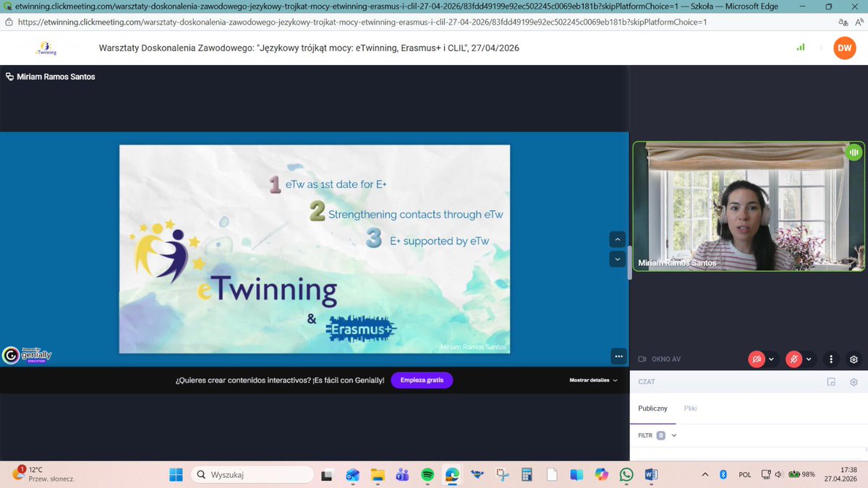Screen dimensions: 868x488
Task: Open the DW user avatar menu
Action: [844, 48]
